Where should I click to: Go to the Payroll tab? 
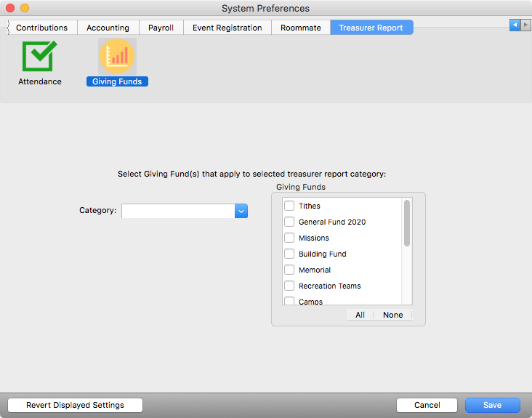[161, 28]
